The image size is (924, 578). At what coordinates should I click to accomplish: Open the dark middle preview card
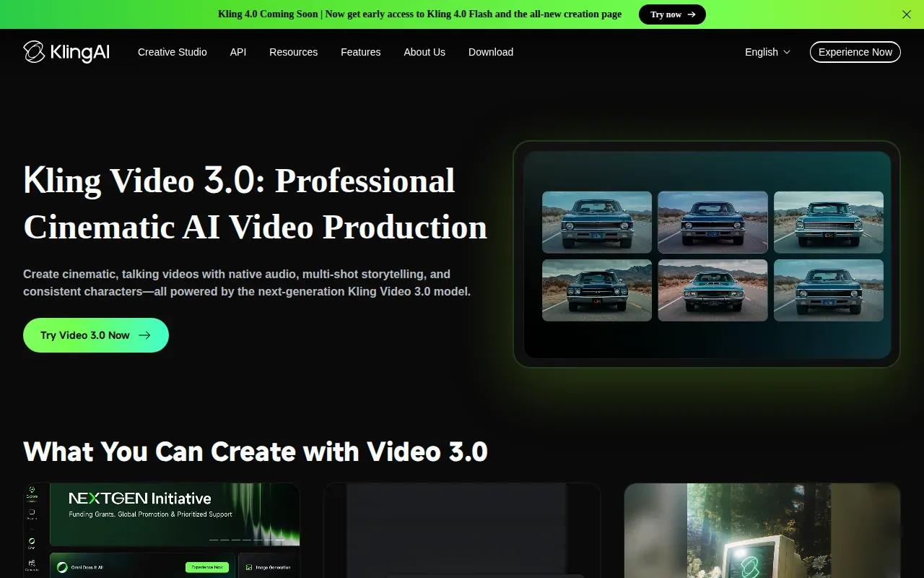(x=462, y=530)
